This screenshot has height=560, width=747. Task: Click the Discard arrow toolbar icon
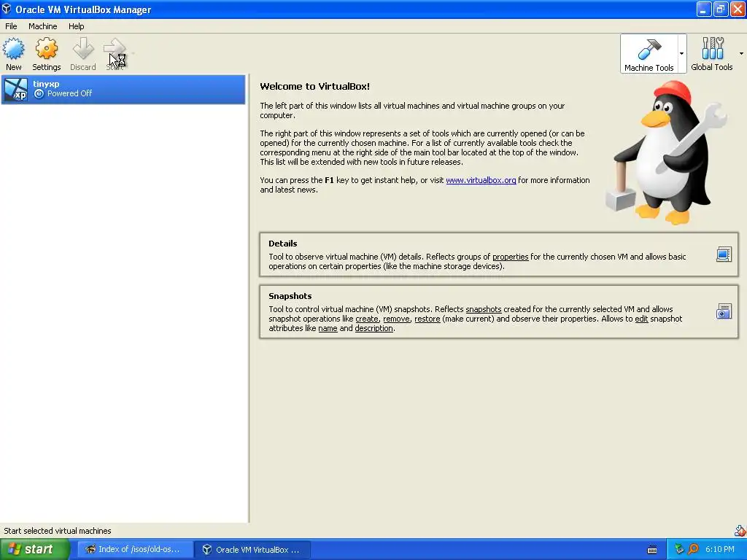83,49
